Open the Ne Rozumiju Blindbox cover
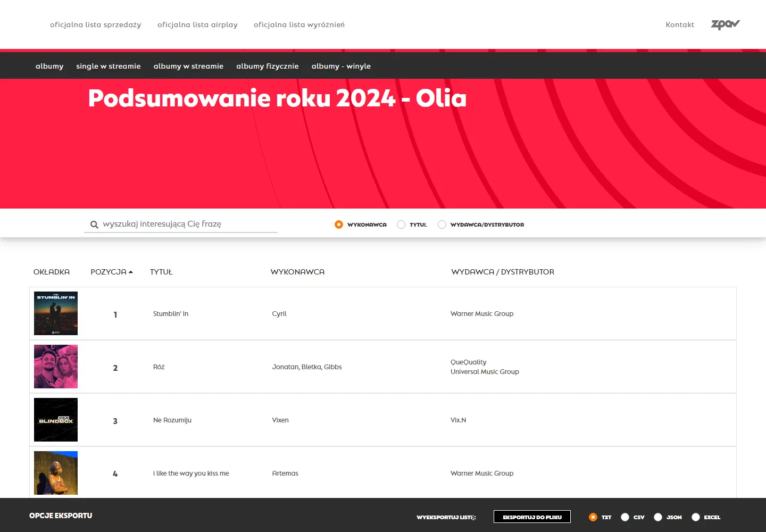Image resolution: width=766 pixels, height=532 pixels. coord(56,420)
